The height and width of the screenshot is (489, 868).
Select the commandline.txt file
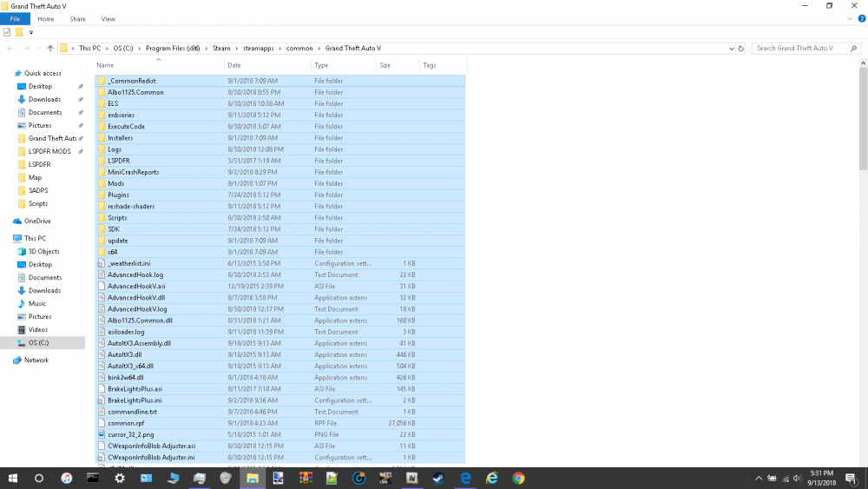pyautogui.click(x=280, y=412)
